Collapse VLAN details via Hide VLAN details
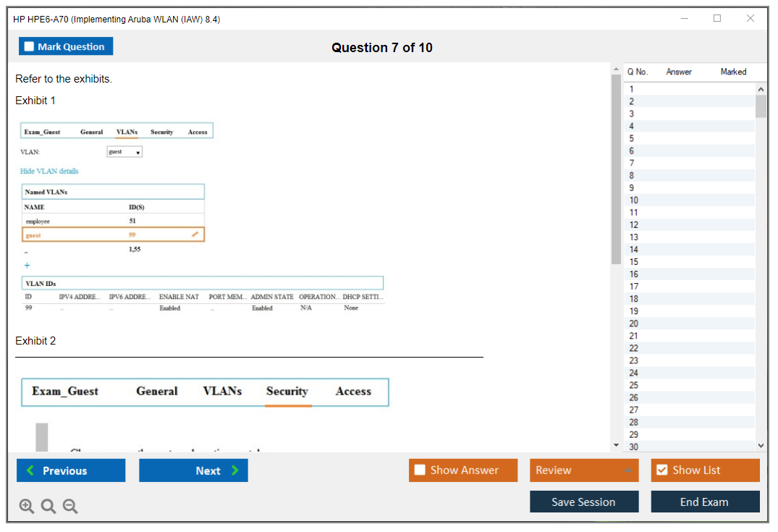Viewport: 778px width, 532px height. (49, 172)
